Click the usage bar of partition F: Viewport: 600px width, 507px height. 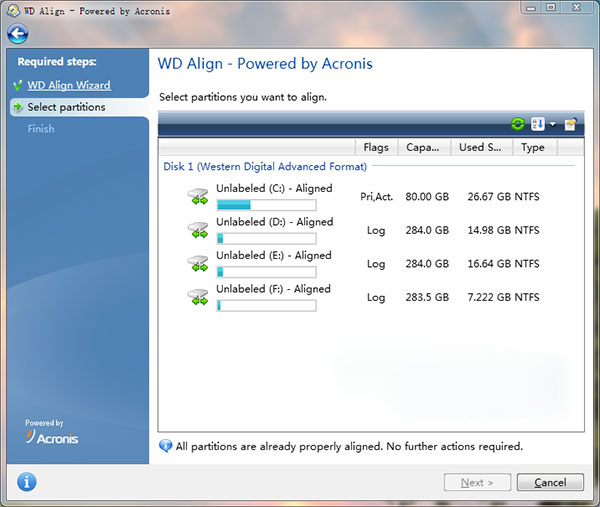(x=266, y=306)
